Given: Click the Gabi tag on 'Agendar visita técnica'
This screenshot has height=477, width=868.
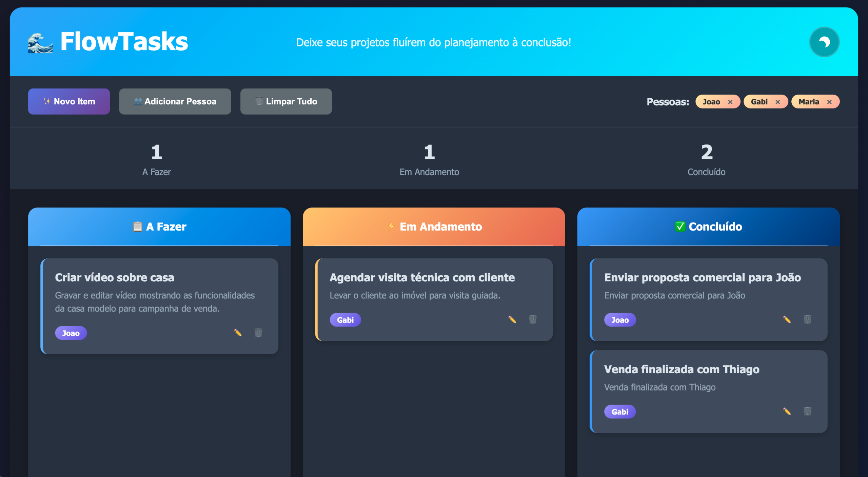Looking at the screenshot, I should 345,320.
